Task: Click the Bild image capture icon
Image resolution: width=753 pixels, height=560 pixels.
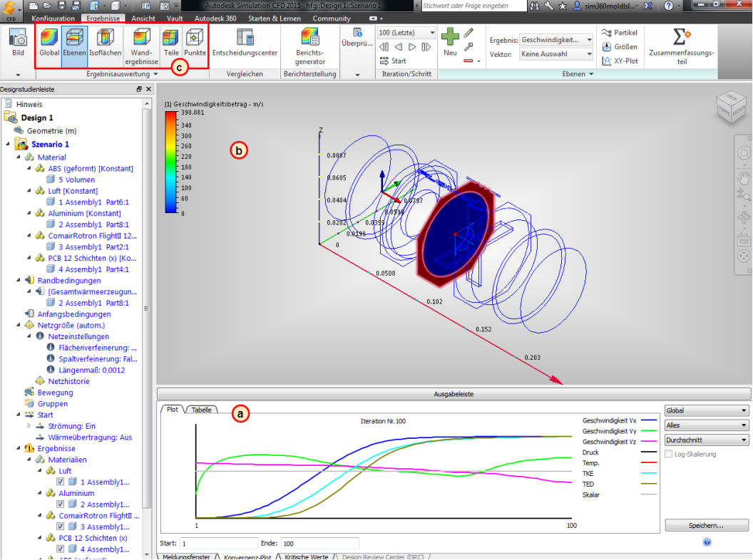Action: coord(18,42)
